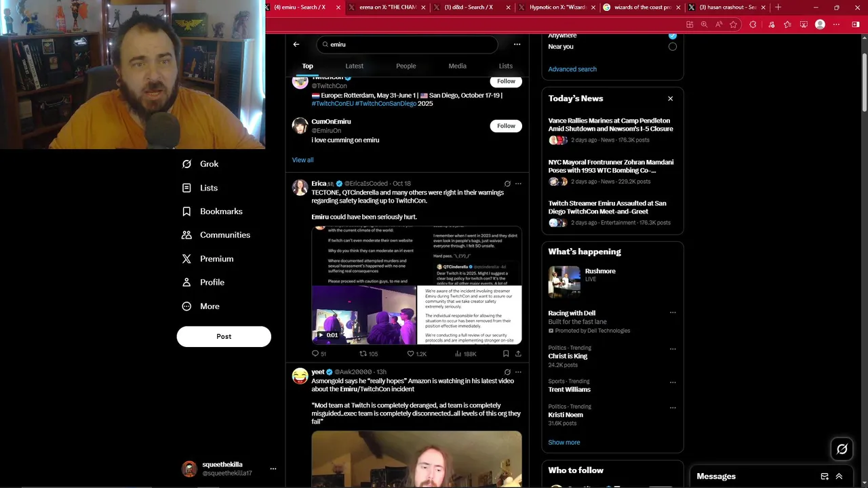Open the Twitch Streamer Emiru Assaulted story
The image size is (868, 488).
607,207
